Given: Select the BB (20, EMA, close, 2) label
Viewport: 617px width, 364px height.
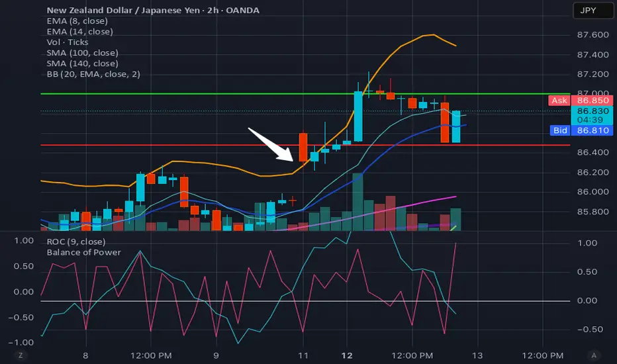Looking at the screenshot, I should click(93, 74).
